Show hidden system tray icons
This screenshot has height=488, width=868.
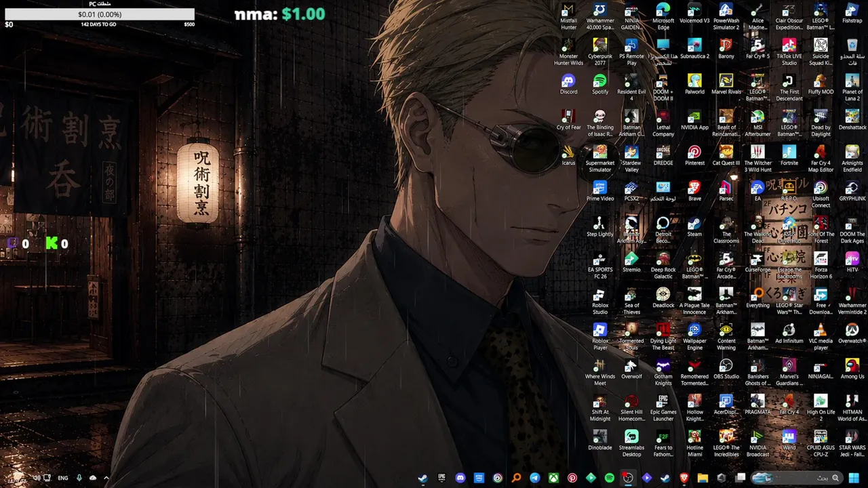coord(106,478)
